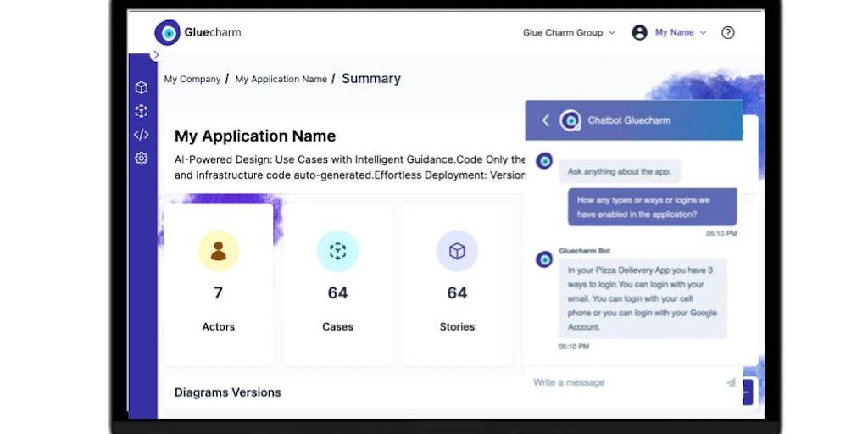This screenshot has width=868, height=434.
Task: Click the Chatbot Gluecharm eye logo
Action: (570, 120)
